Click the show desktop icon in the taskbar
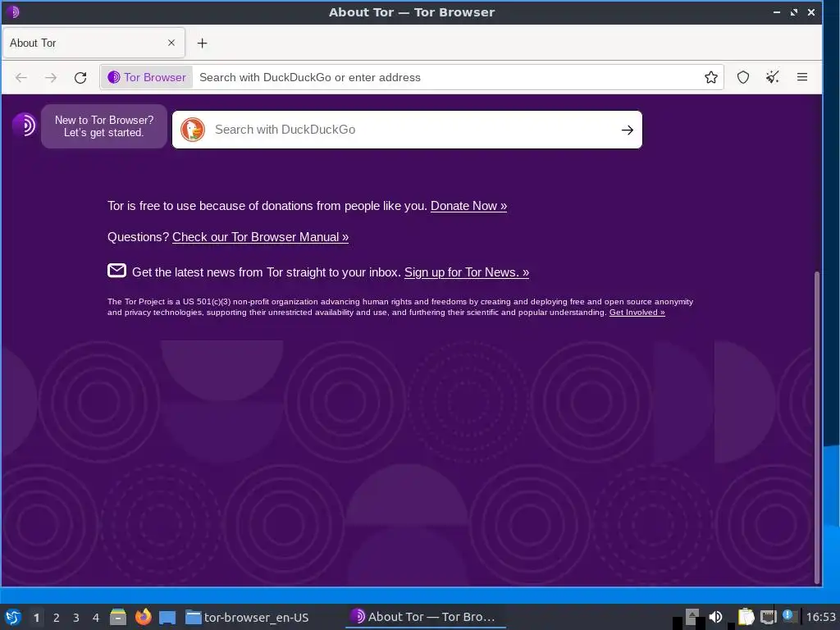The height and width of the screenshot is (630, 840). (167, 617)
